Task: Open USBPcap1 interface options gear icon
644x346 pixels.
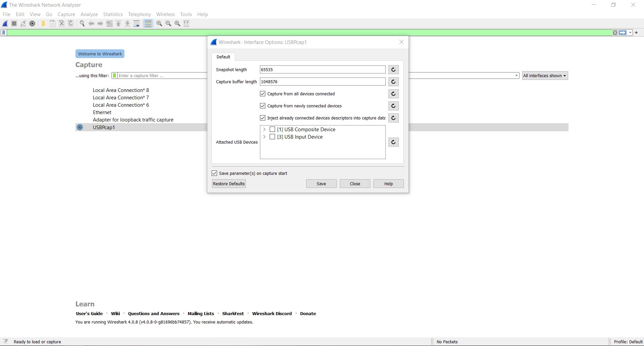Action: 80,127
